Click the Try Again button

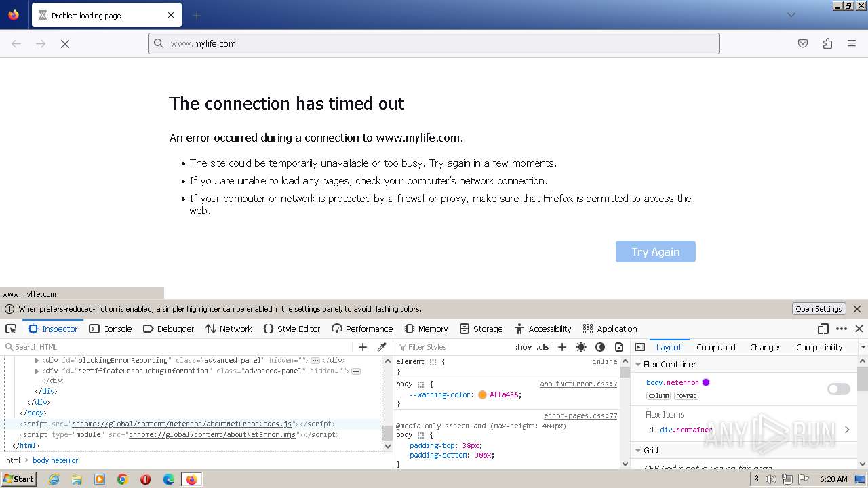pyautogui.click(x=656, y=251)
